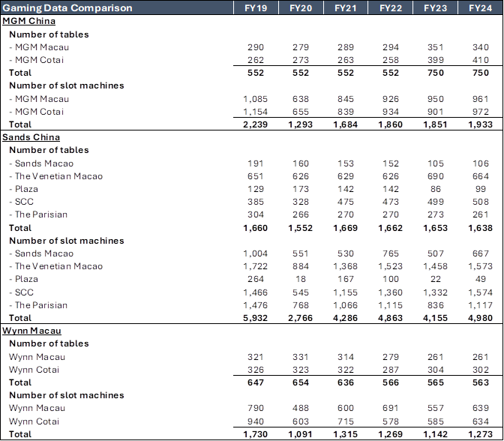This screenshot has height=441, width=504.
Task: Click 'Number of tables' label under MGM China
Action: click(49, 34)
